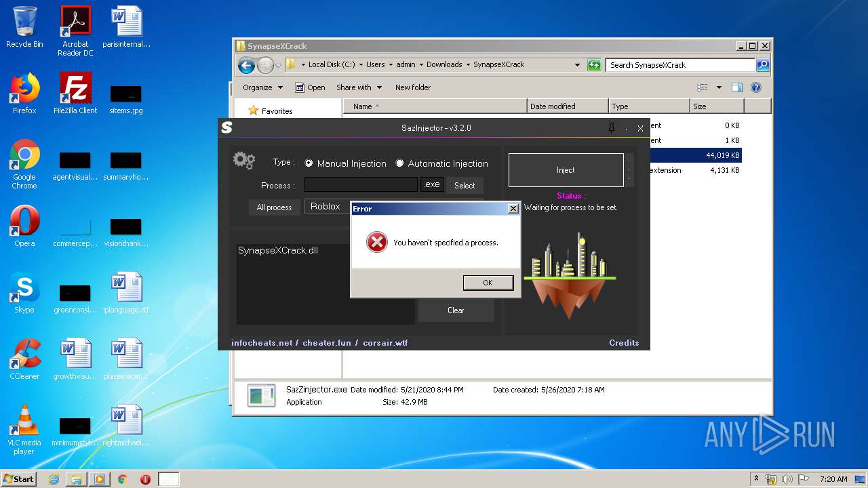Open Internet Explorer from taskbar
The height and width of the screenshot is (488, 868).
pyautogui.click(x=54, y=479)
